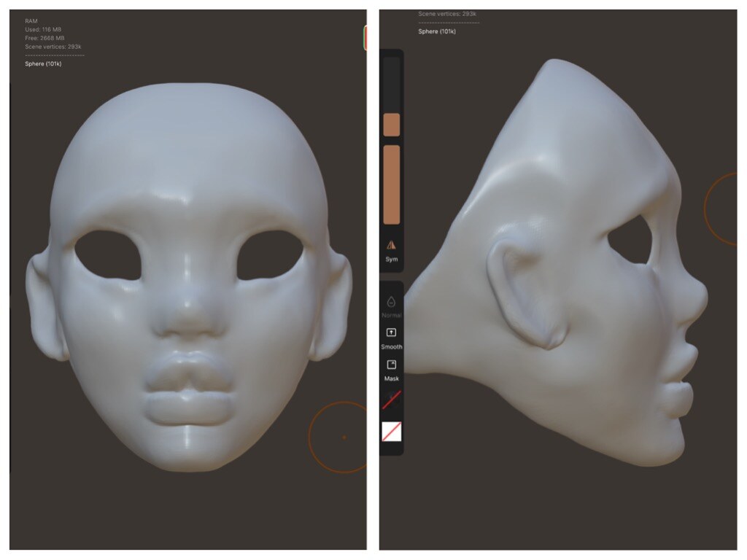Select the Mask tool shortcut

391,370
